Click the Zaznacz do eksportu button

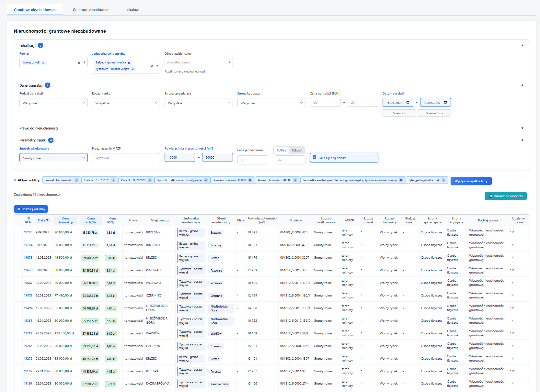coord(505,196)
